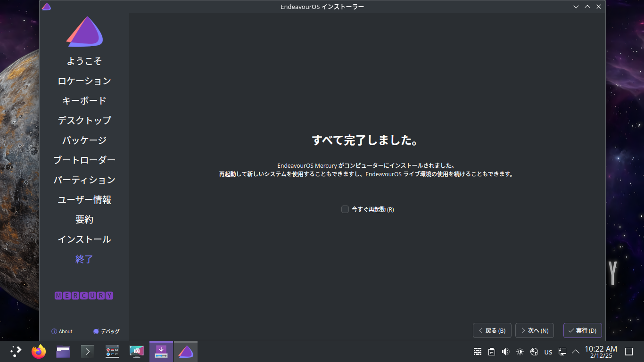Expand the hidden system tray icons
The width and height of the screenshot is (644, 362).
576,352
